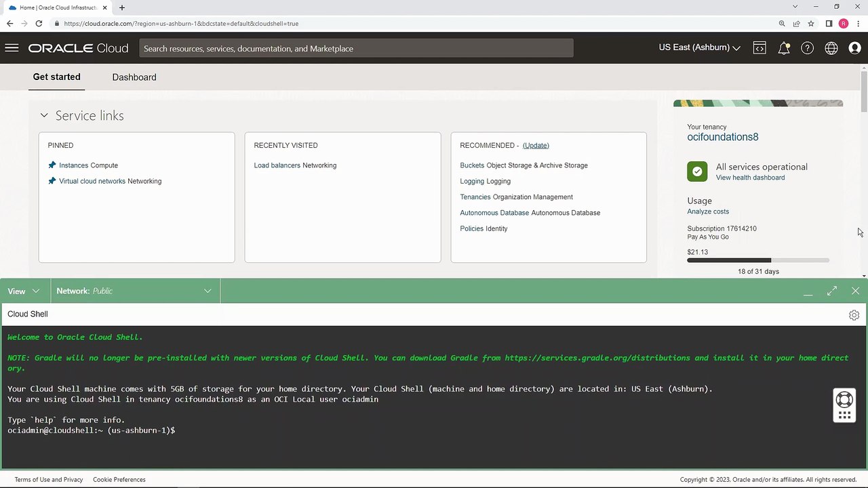Open the help question mark icon
The height and width of the screenshot is (488, 868).
[x=807, y=48]
